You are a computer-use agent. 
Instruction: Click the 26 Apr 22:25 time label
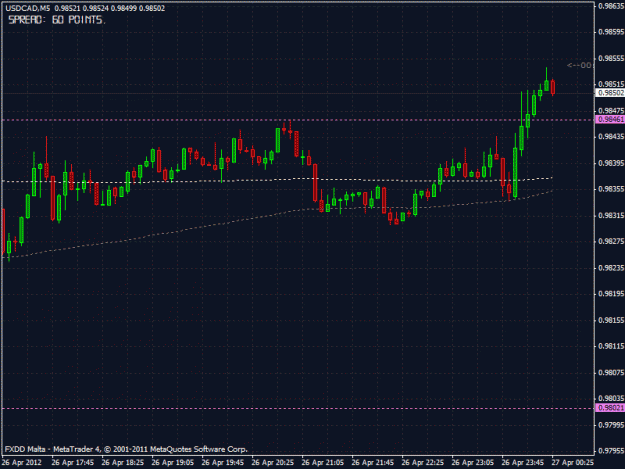(423, 463)
